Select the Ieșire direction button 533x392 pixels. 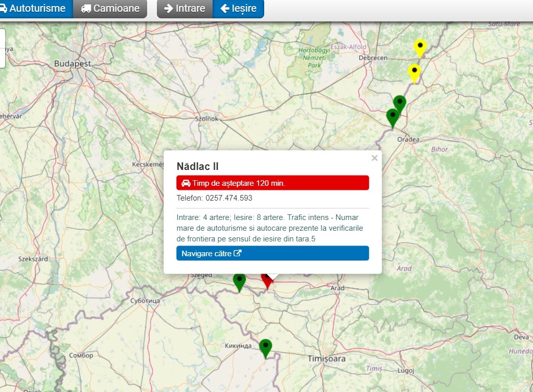[238, 9]
